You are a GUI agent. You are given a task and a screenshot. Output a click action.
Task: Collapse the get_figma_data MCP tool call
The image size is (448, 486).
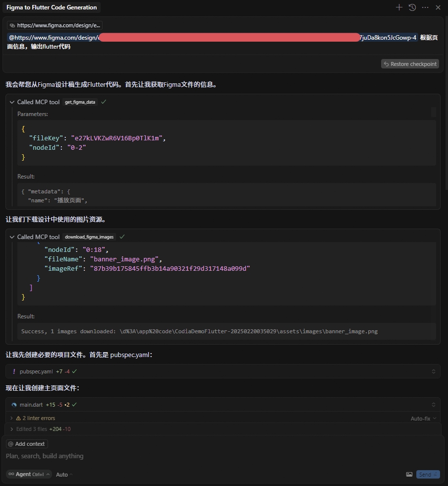click(12, 102)
